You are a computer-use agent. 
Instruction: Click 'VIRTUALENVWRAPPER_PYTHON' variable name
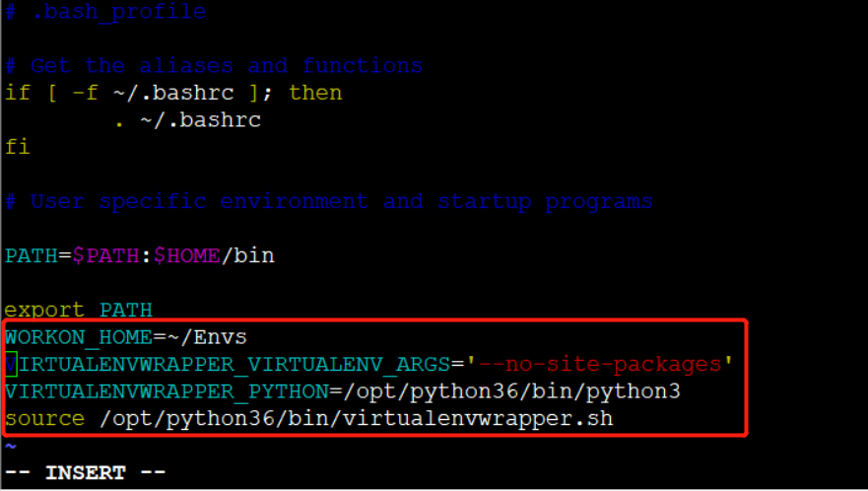coord(167,391)
